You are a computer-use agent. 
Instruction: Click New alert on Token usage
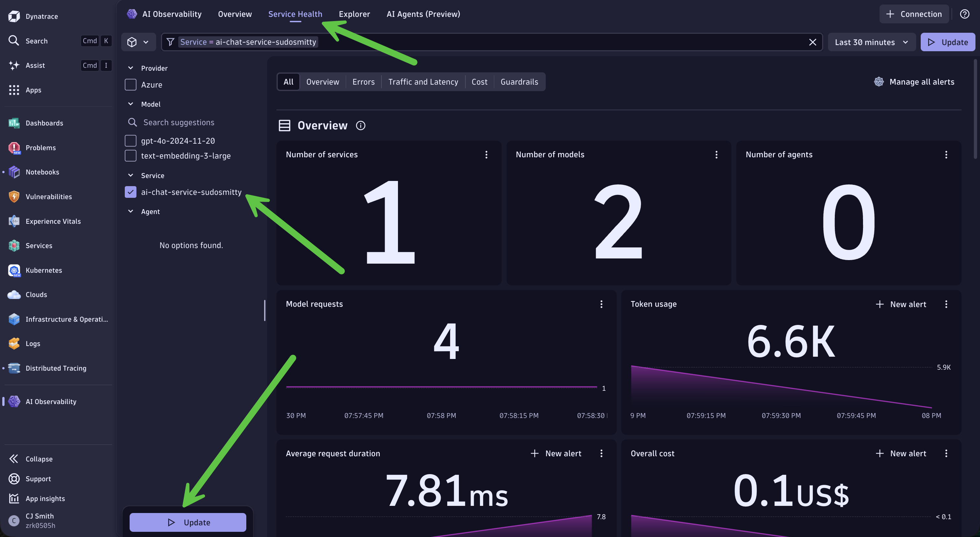click(x=901, y=304)
